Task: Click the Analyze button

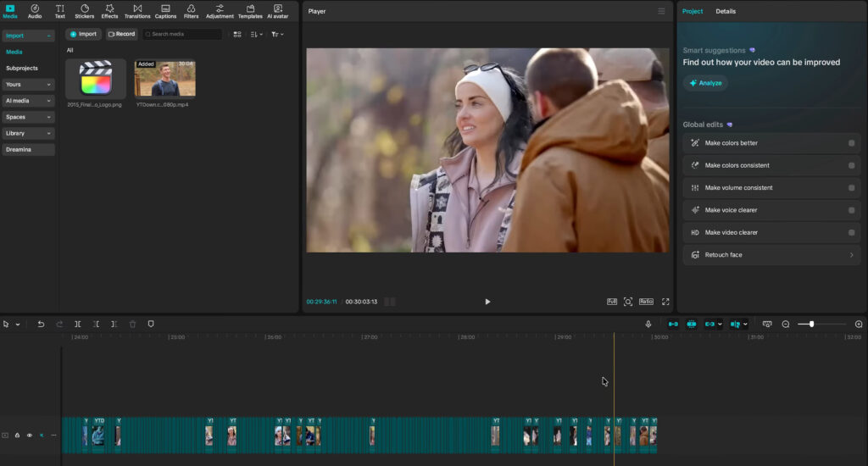Action: pos(705,83)
